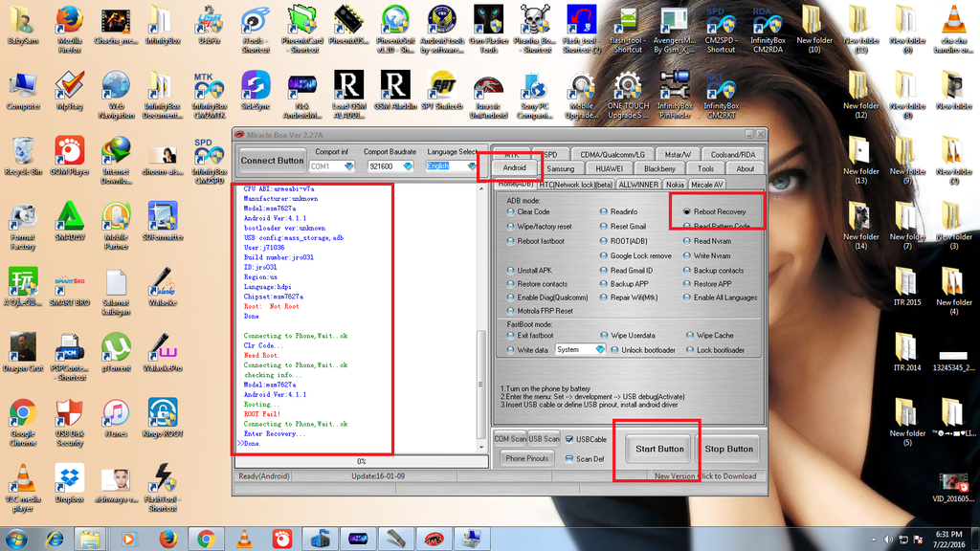
Task: Open the Mozilla Firefox desktop shortcut
Action: tap(69, 21)
